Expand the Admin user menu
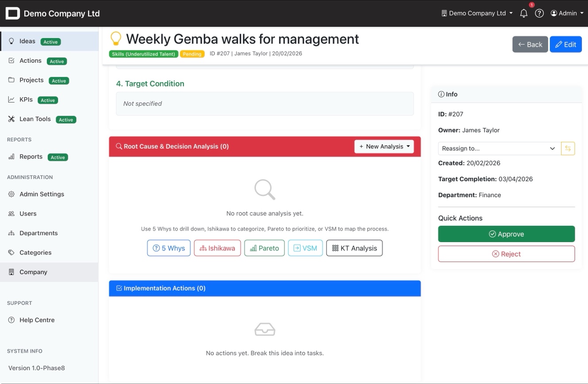 [x=567, y=13]
